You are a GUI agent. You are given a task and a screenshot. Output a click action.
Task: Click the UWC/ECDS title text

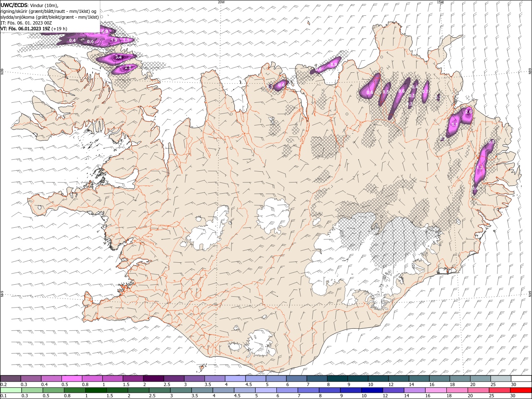tap(15, 5)
